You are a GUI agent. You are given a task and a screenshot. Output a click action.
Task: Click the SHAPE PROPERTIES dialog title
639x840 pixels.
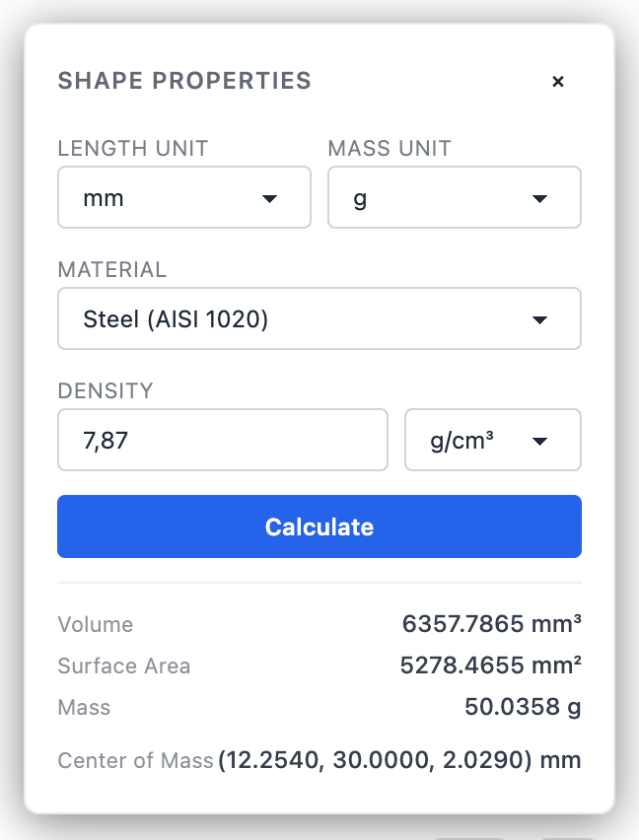coord(184,81)
